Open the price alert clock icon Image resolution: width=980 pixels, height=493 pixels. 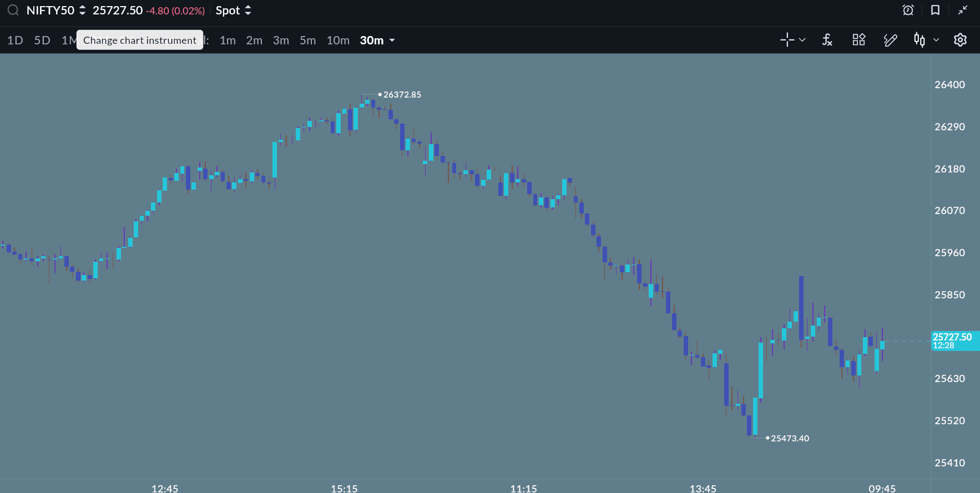coord(908,11)
